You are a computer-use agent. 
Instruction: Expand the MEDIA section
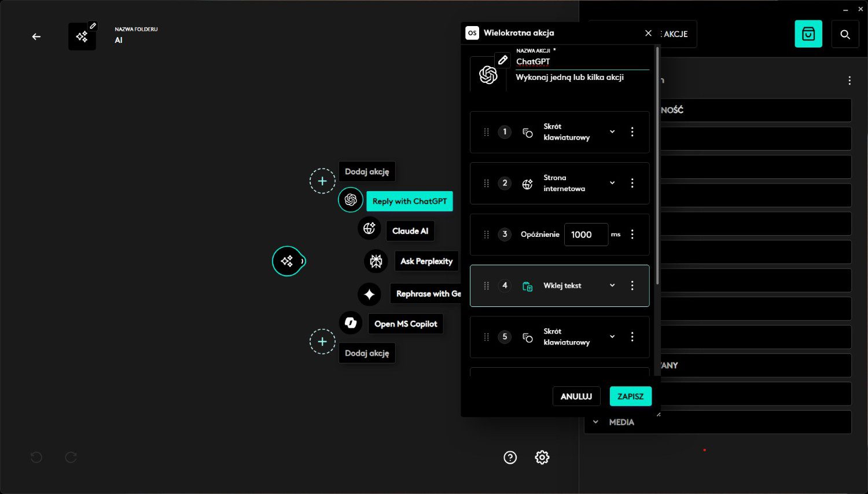tap(596, 422)
